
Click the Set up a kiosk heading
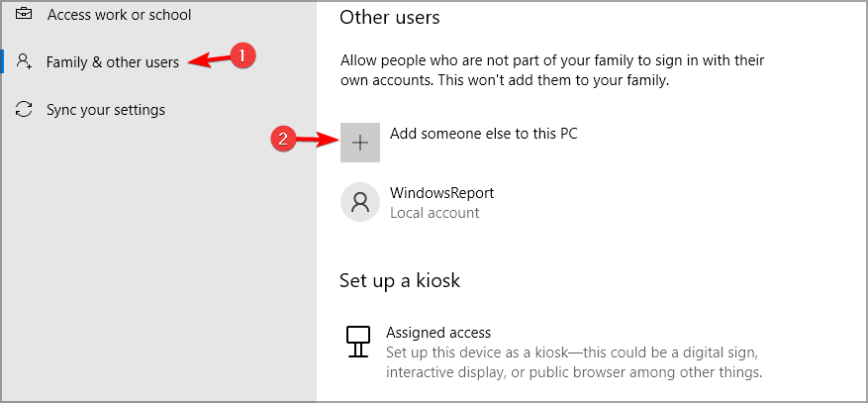point(400,280)
